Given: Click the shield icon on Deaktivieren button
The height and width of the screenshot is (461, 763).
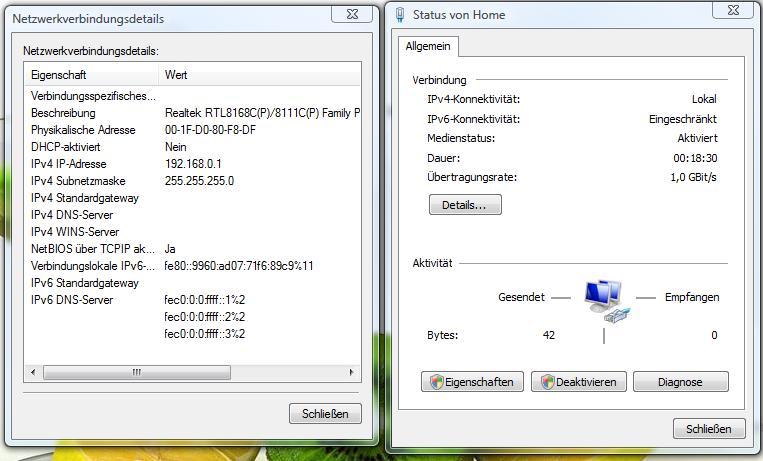Looking at the screenshot, I should (548, 382).
